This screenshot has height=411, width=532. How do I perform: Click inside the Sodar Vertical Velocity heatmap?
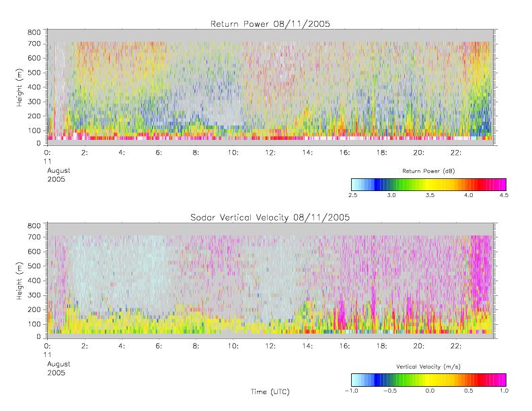(272, 281)
